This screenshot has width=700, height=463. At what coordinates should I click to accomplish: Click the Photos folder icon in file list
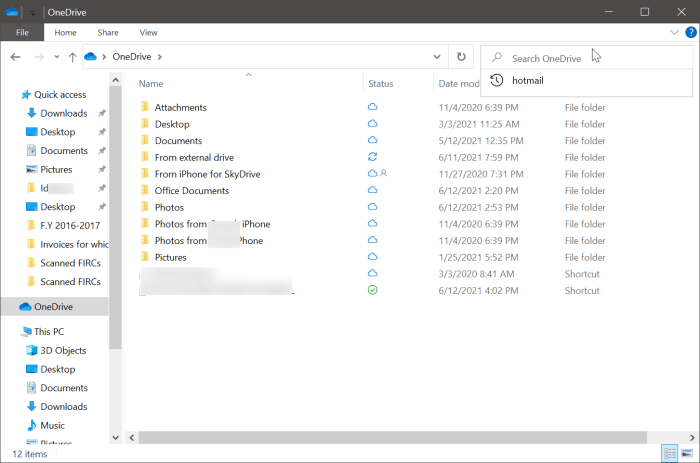145,207
